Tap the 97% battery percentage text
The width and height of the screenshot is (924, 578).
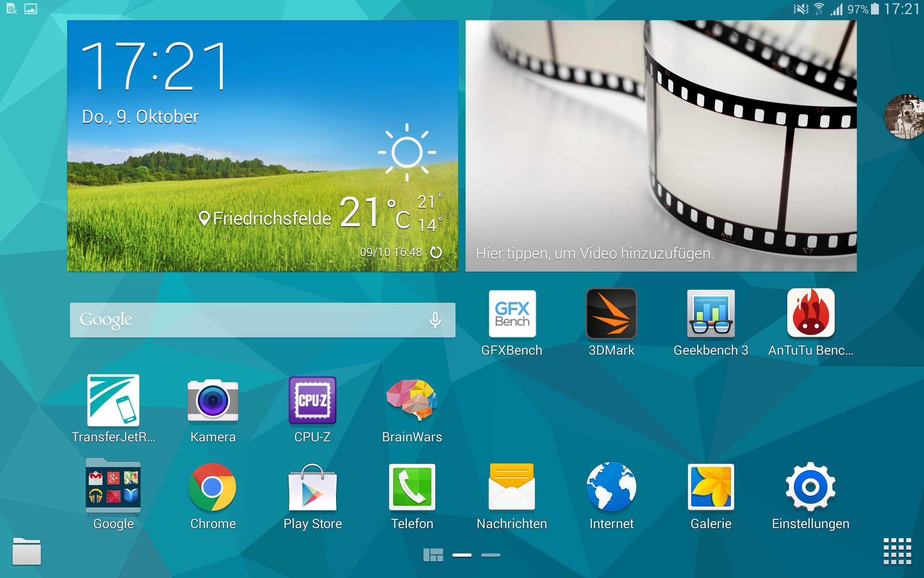858,9
